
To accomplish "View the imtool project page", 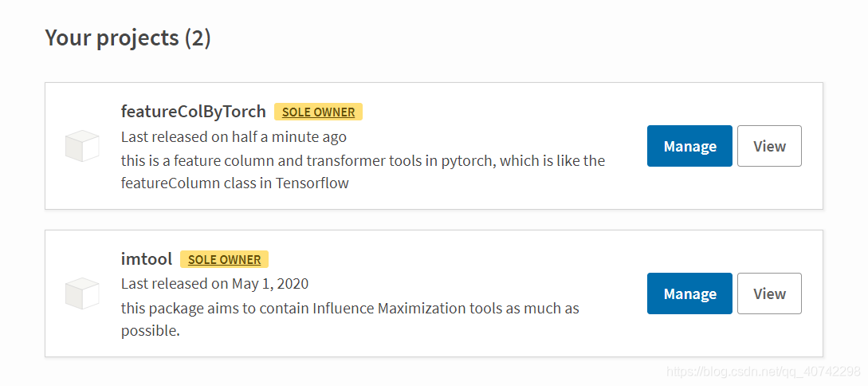I will tap(769, 293).
